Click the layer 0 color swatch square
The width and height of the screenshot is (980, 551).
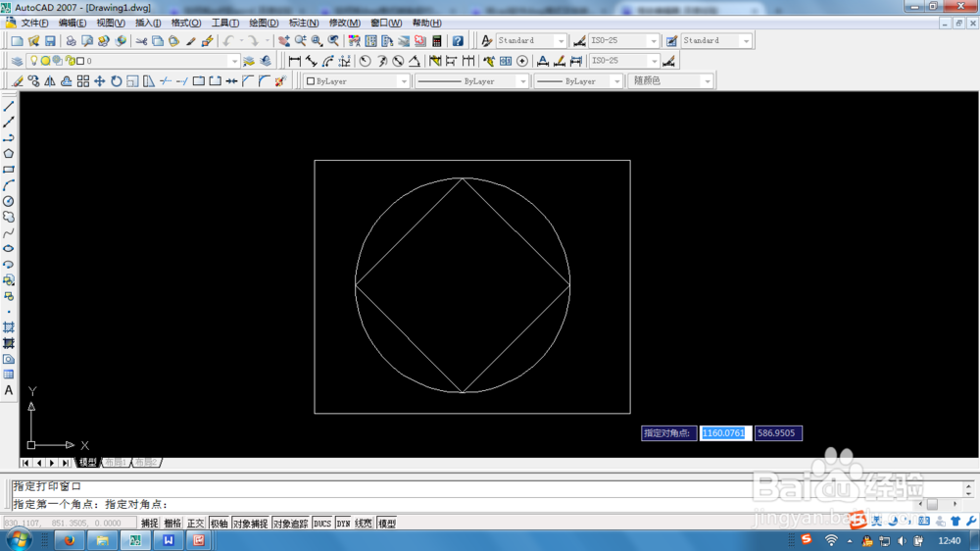click(x=80, y=61)
